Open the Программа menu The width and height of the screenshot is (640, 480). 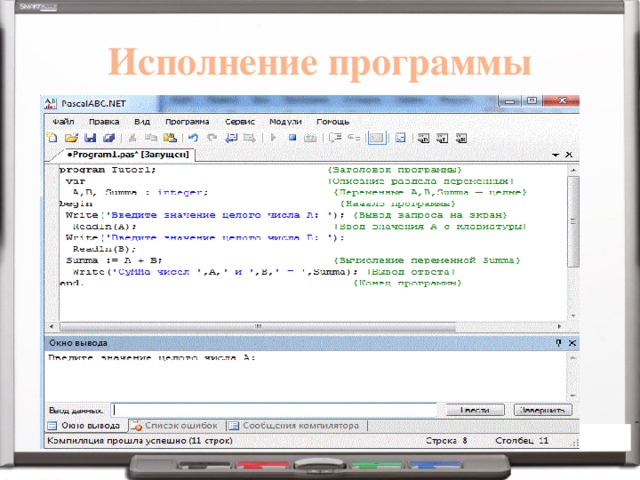pyautogui.click(x=187, y=122)
